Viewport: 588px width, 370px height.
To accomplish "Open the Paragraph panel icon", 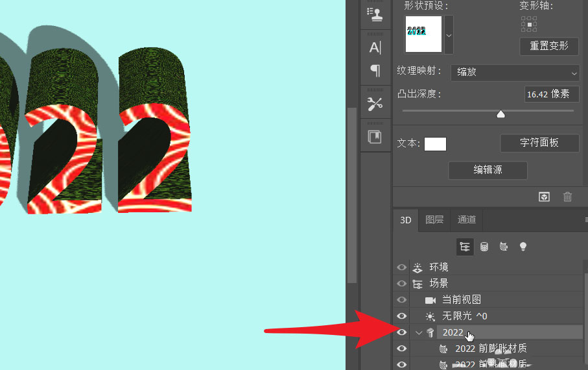I will (375, 70).
